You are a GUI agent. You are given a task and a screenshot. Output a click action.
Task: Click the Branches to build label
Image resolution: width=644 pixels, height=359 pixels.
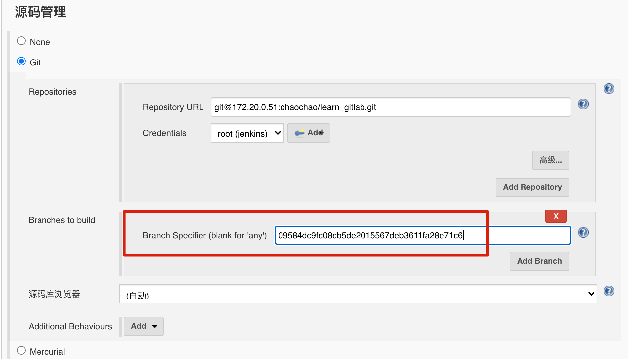pos(62,220)
